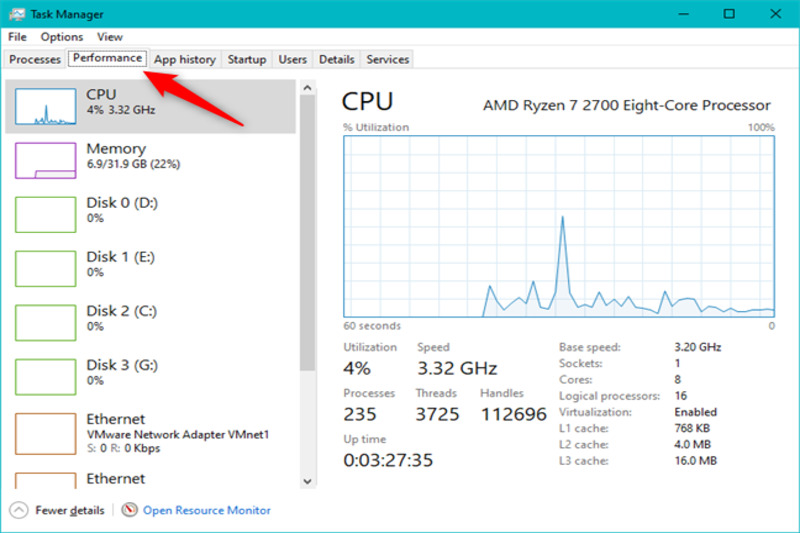Click the CPU utilization graph

[x=559, y=226]
